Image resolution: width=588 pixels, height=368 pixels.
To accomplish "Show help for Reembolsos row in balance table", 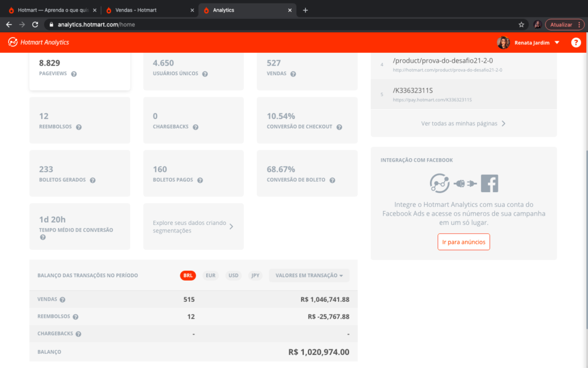I will (x=75, y=317).
